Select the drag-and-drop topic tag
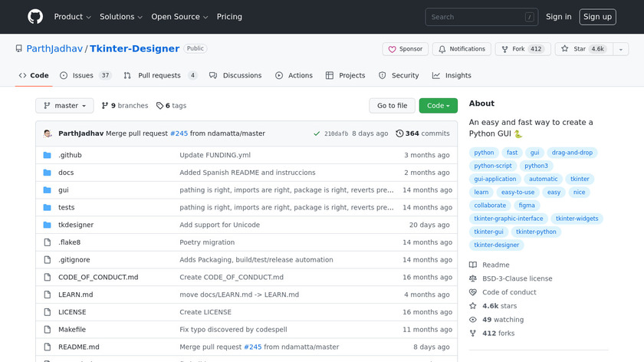This screenshot has height=362, width=644. (x=572, y=153)
